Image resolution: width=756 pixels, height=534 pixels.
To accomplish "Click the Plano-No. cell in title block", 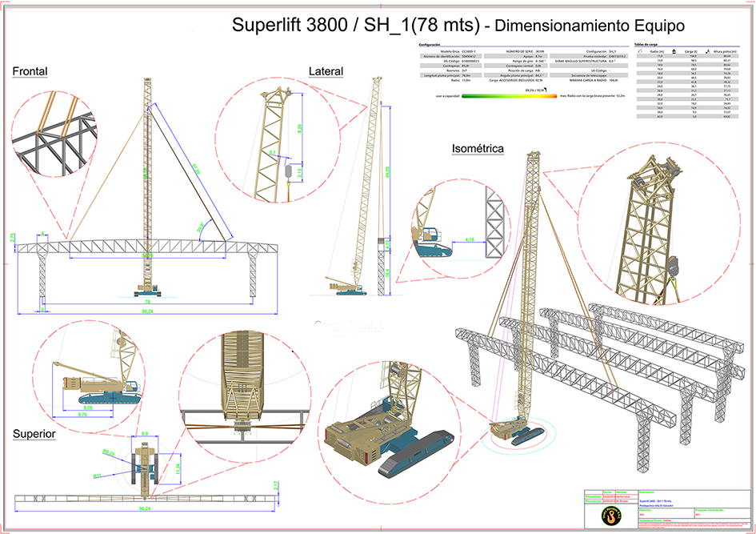I will pyautogui.click(x=666, y=513).
